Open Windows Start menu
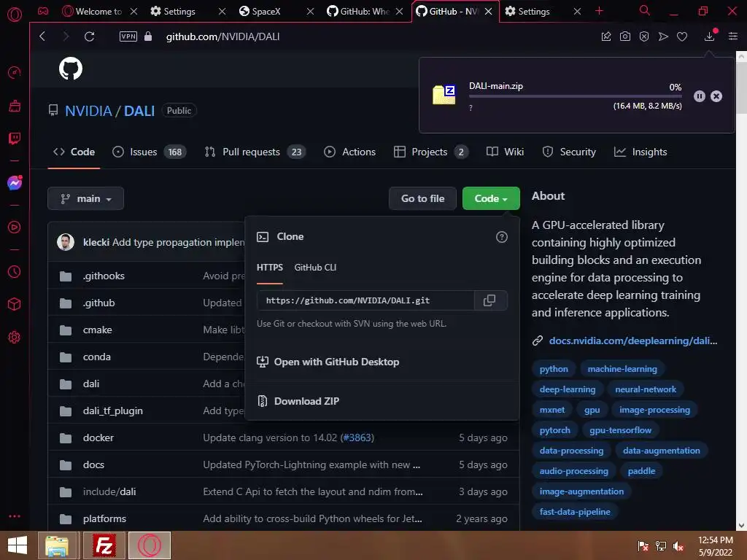This screenshot has height=560, width=747. tap(18, 545)
